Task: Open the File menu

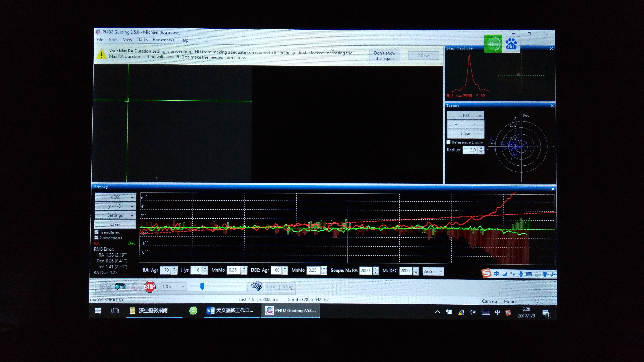Action: (100, 39)
